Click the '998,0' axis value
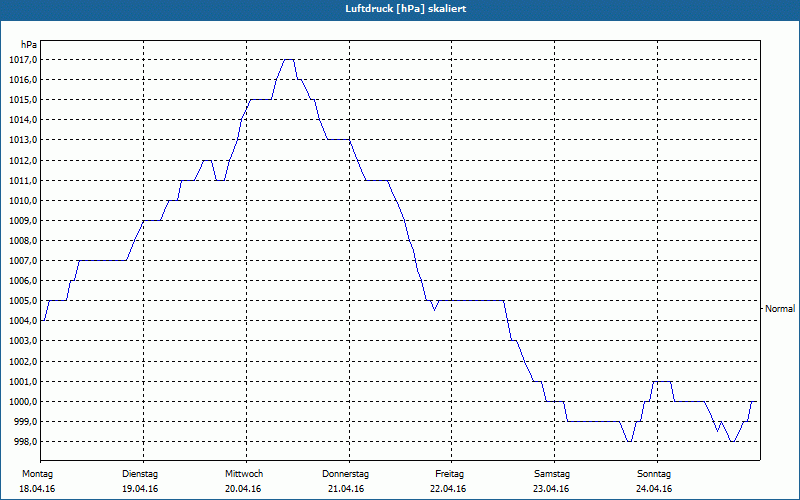 25,442
